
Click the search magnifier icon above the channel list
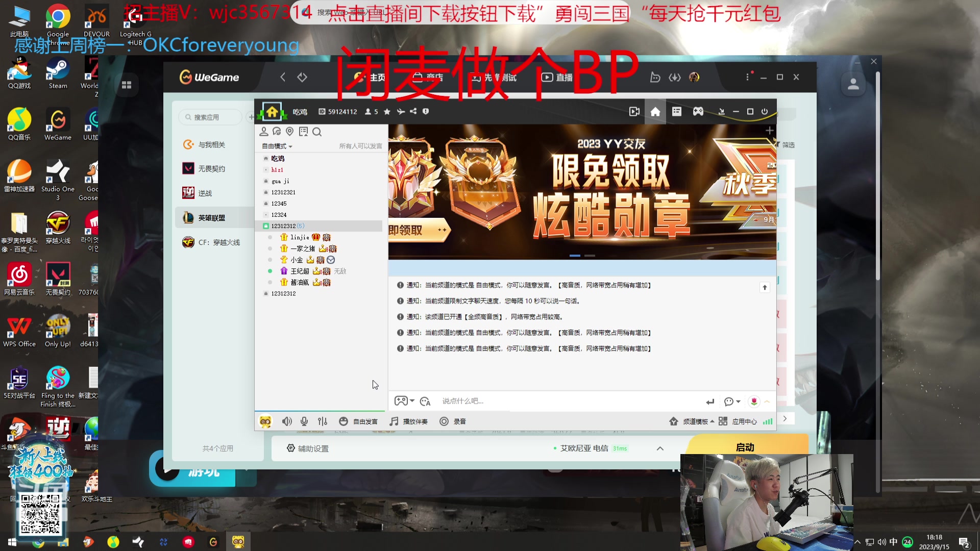pos(317,132)
